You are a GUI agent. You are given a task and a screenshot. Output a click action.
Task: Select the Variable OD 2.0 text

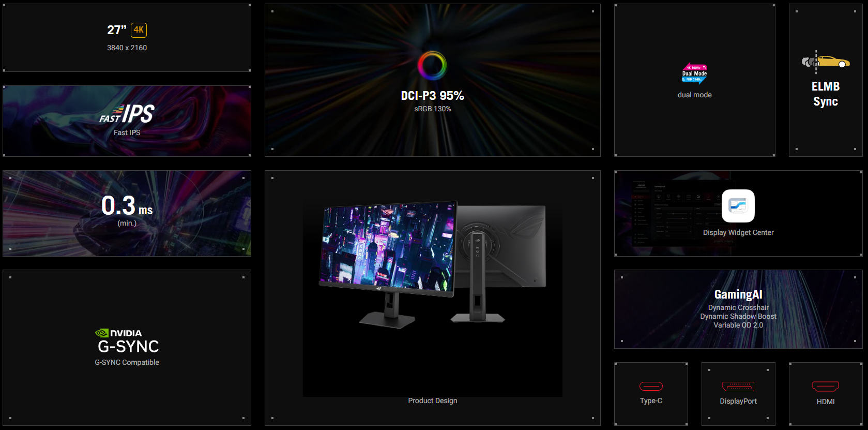738,325
